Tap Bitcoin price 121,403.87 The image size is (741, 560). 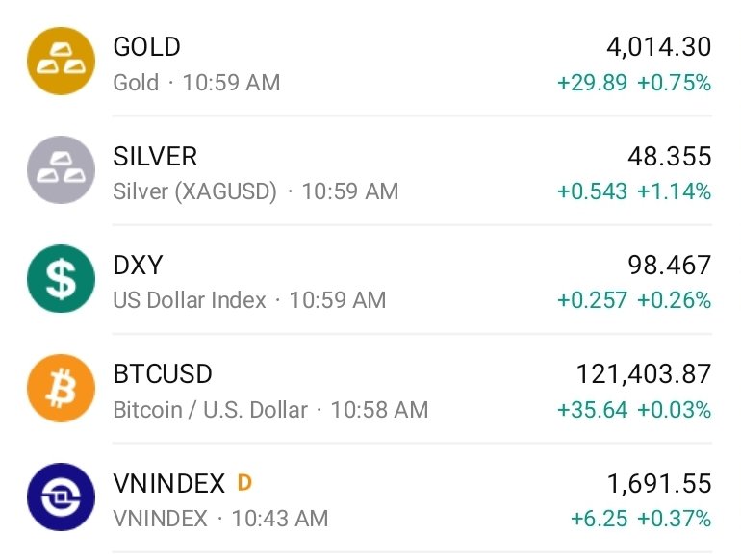click(644, 373)
